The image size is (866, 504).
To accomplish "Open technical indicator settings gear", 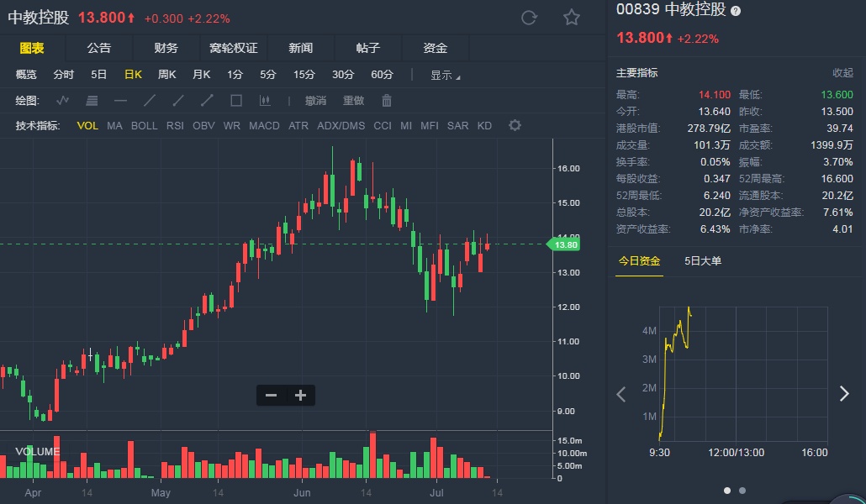I will tap(515, 126).
